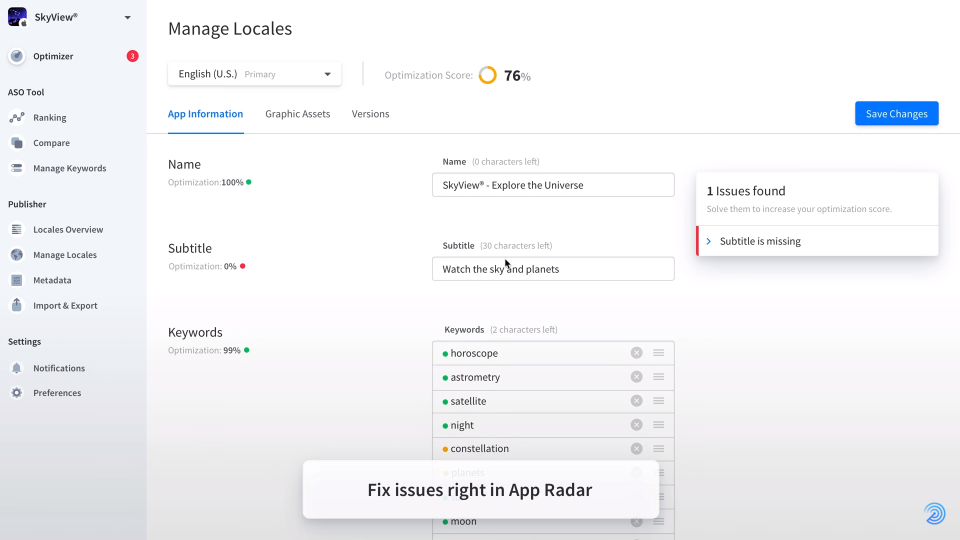Open the English (U.S.) locale dropdown

point(254,74)
